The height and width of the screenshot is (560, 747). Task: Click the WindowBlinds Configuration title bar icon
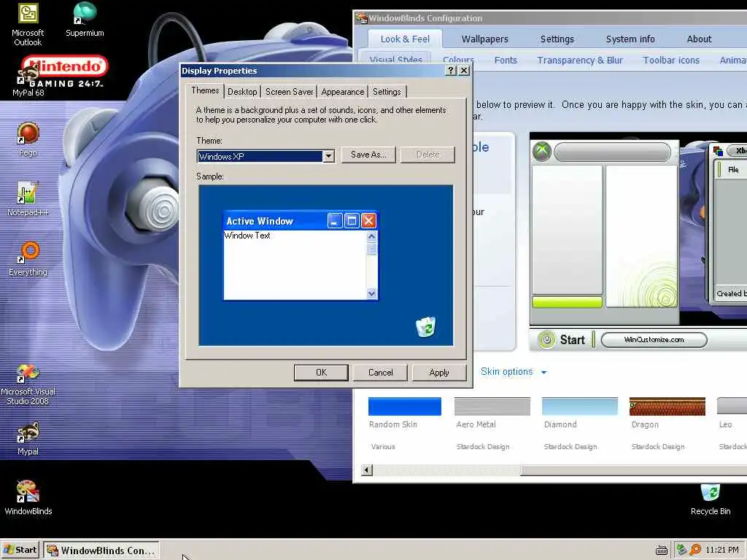(362, 18)
